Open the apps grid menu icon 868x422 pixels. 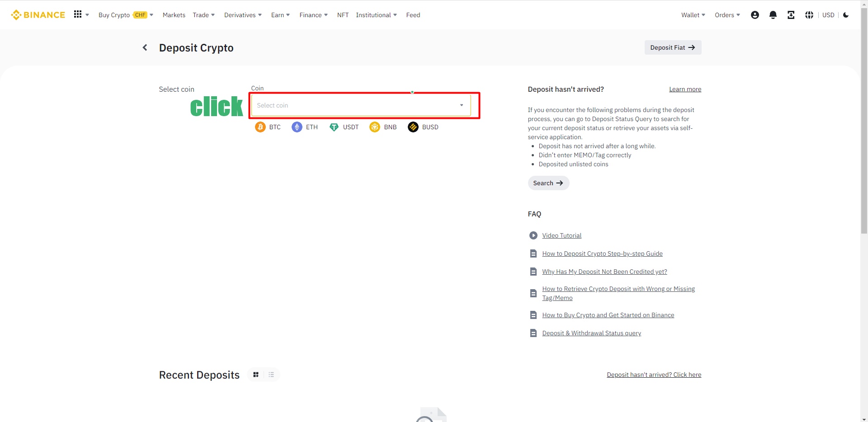(78, 14)
